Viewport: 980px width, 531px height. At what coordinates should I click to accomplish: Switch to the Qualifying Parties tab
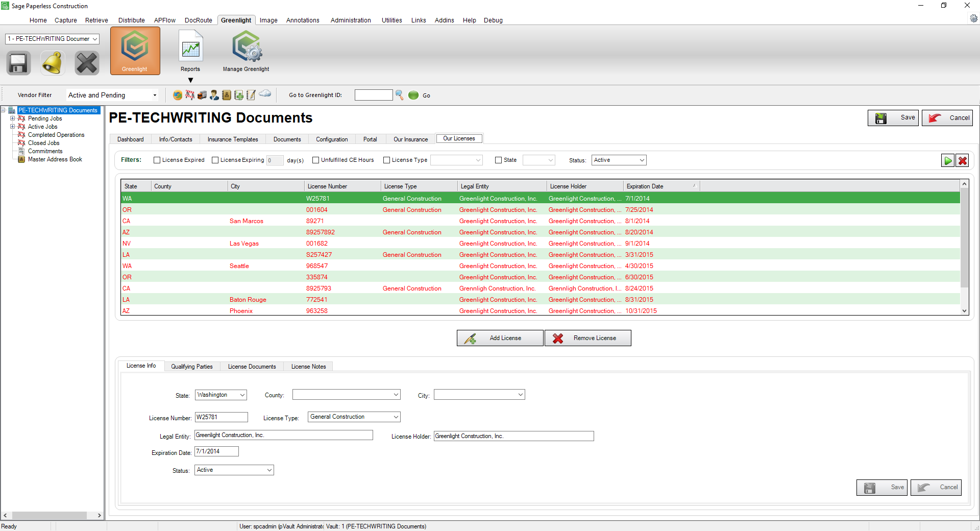tap(192, 367)
